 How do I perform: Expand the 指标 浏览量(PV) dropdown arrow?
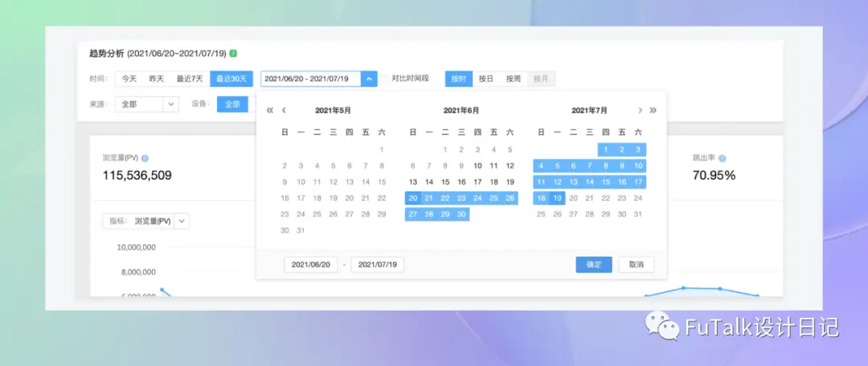point(182,221)
